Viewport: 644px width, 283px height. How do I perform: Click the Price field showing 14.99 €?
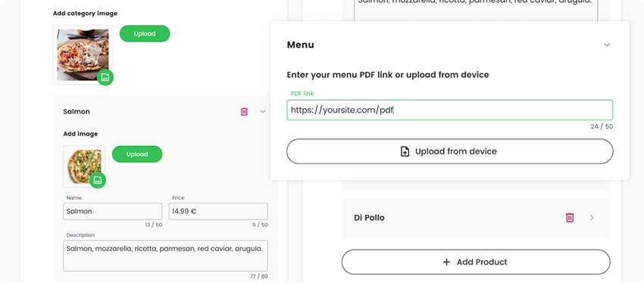[x=218, y=211]
